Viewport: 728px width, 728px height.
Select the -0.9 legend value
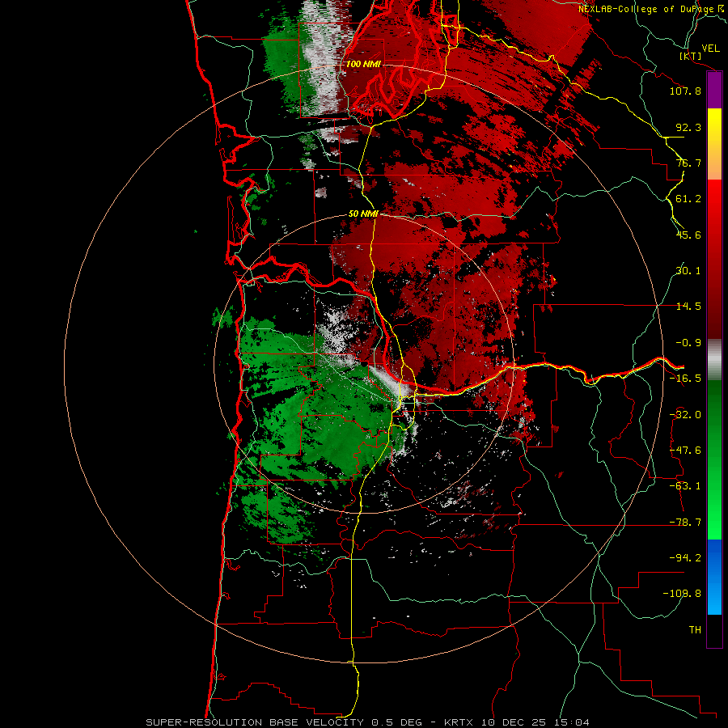[x=688, y=343]
